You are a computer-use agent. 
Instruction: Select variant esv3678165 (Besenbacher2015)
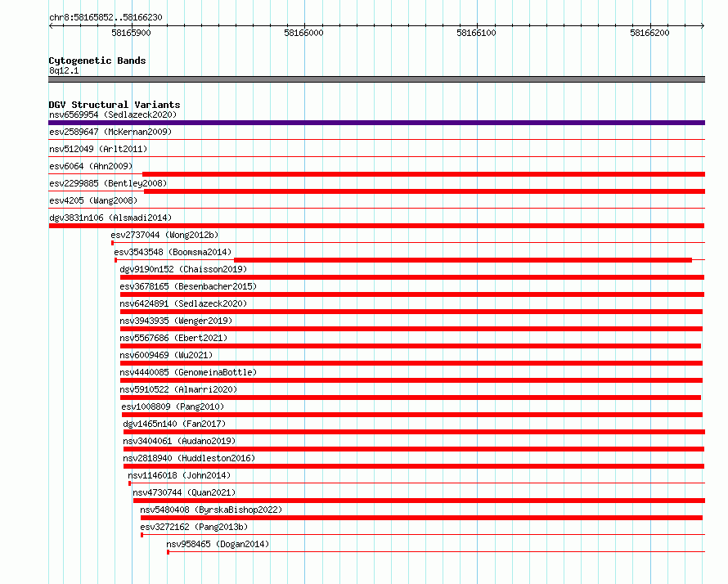[x=188, y=286]
